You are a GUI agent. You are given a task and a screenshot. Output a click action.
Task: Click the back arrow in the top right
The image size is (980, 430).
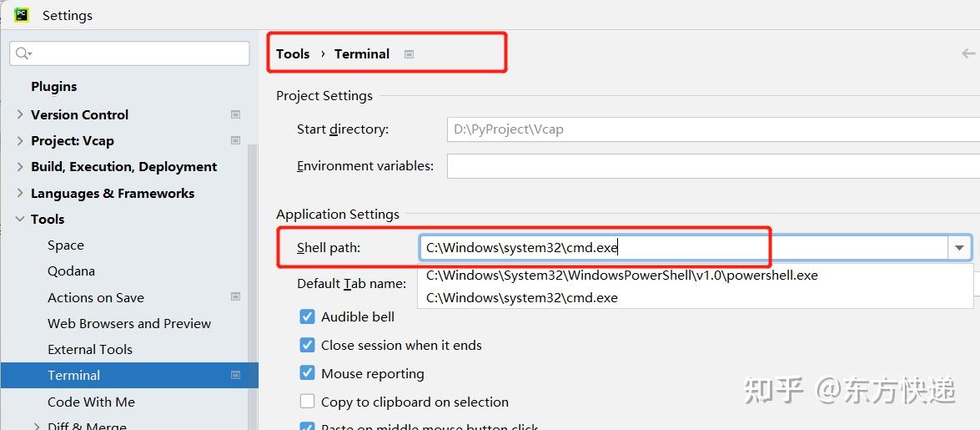tap(969, 53)
